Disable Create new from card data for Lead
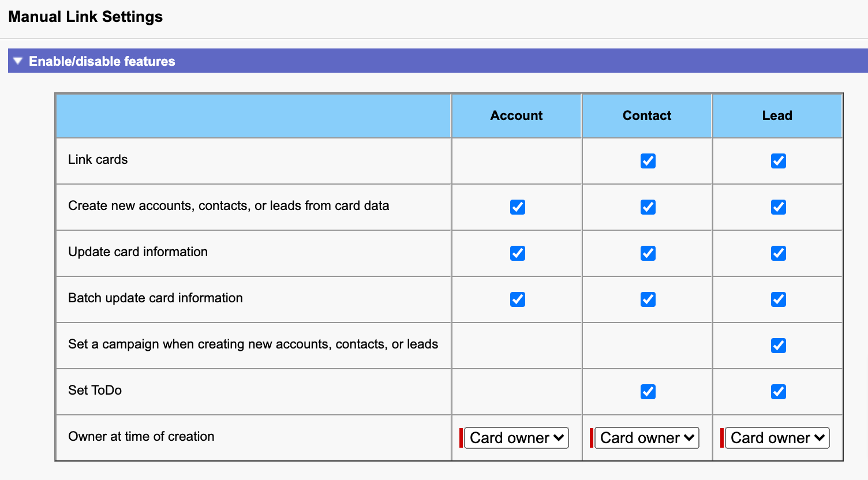 [x=778, y=207]
